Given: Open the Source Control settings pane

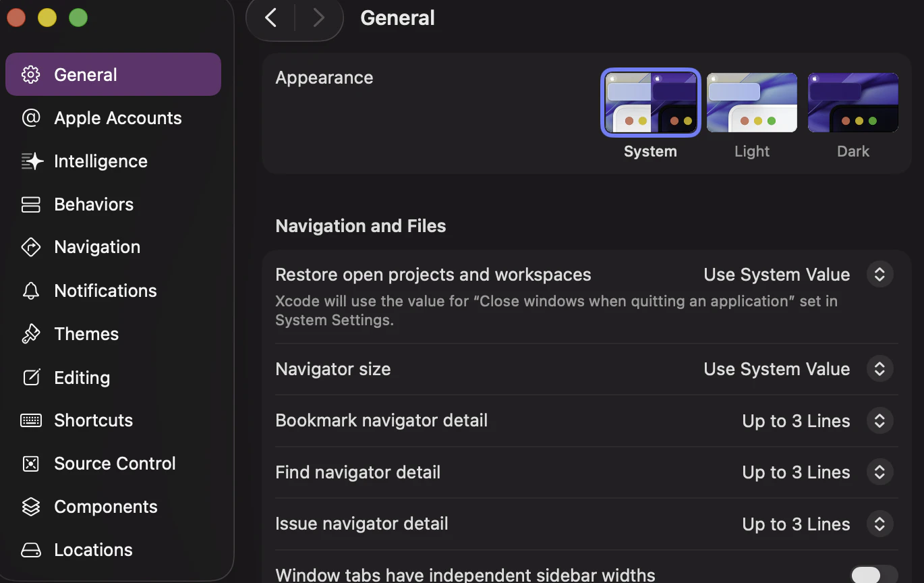Looking at the screenshot, I should tap(113, 463).
